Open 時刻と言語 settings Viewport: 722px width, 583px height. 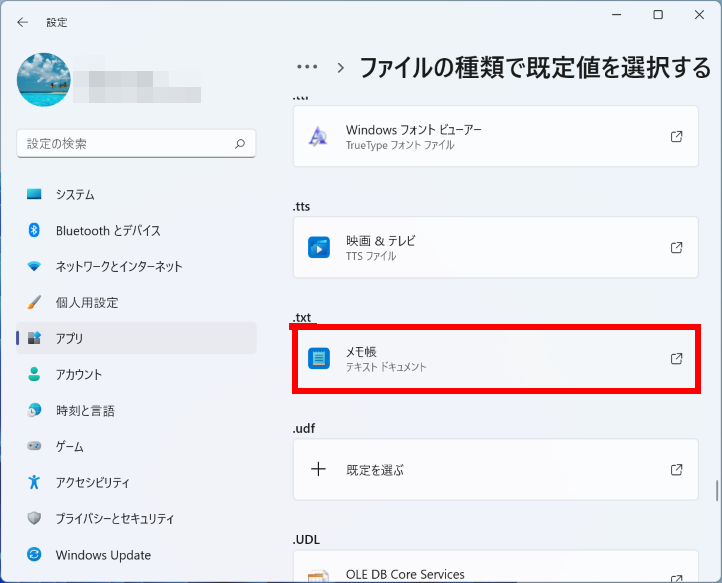coord(136,410)
